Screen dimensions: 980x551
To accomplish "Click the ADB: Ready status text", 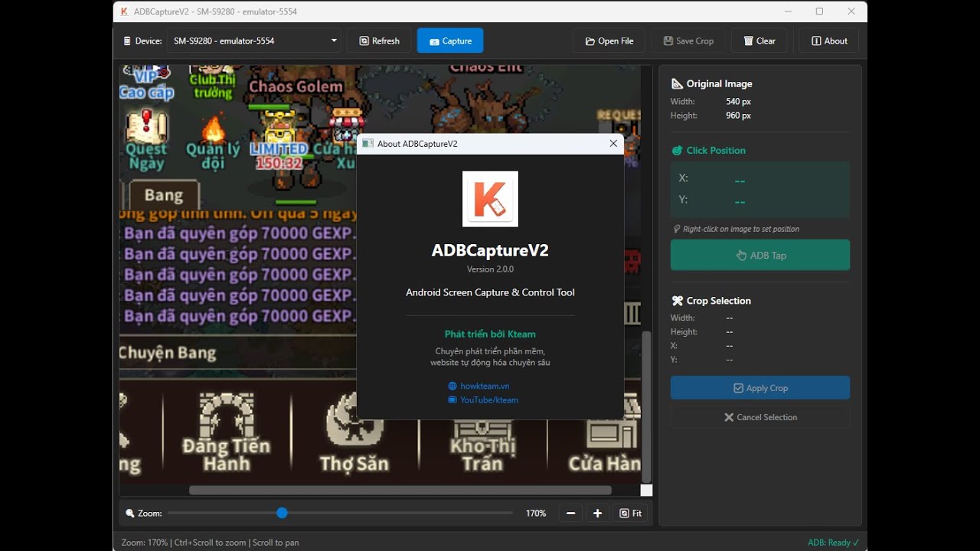I will tap(833, 543).
